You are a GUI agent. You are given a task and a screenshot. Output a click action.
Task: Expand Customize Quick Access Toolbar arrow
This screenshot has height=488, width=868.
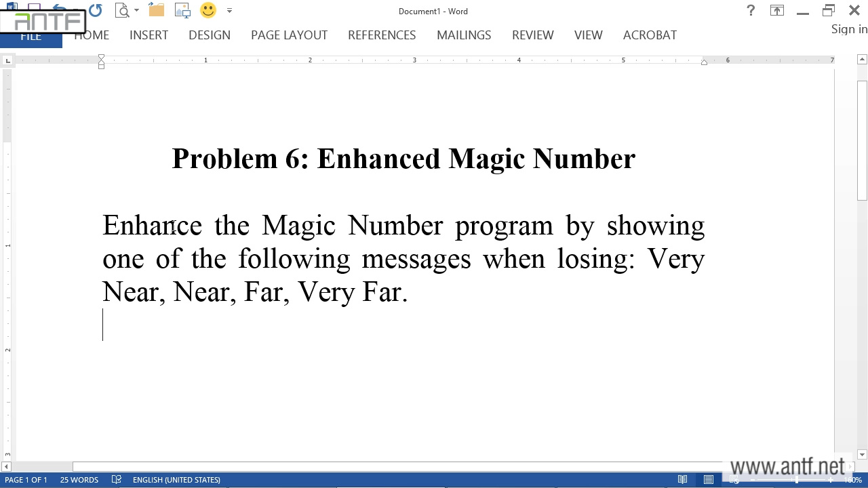click(x=229, y=11)
